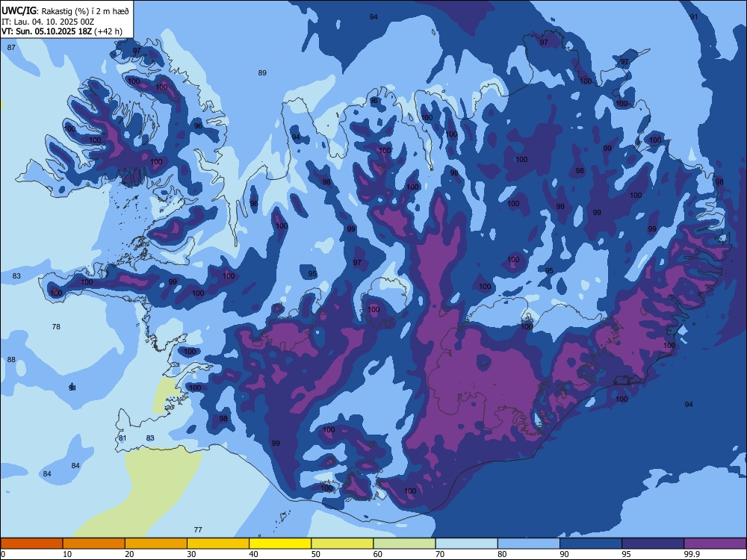Screen dimensions: 747x560
Task: Select the bright yellow 40–50 legend swatch
Action: click(x=280, y=544)
